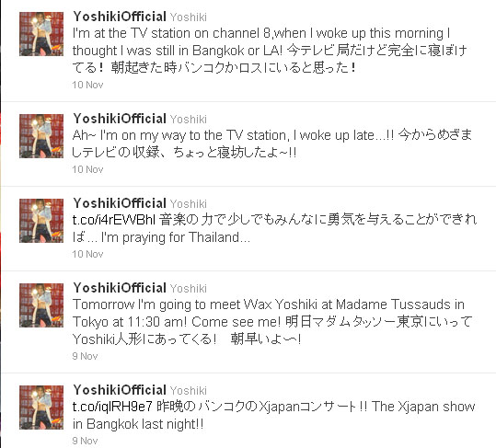This screenshot has width=496, height=448.
Task: Click 10 Nov timestamp under the channel 8 tweet
Action: tap(87, 85)
